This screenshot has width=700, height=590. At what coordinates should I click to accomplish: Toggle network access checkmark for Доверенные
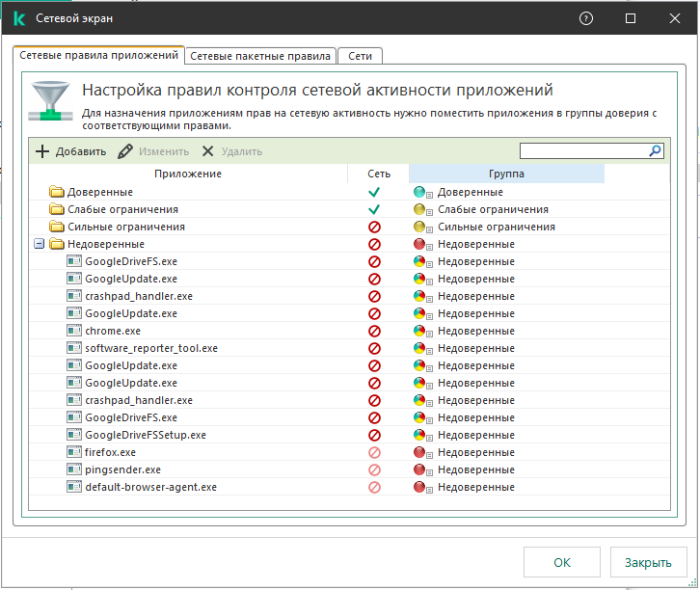click(x=374, y=192)
